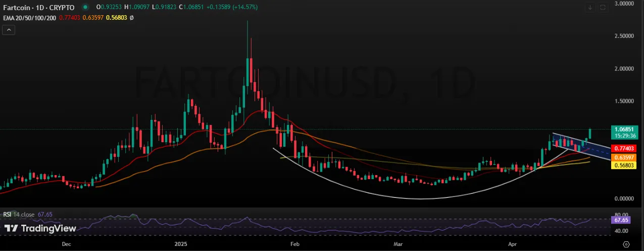Select the RSI 14 close indicator label
The image size is (644, 251).
19,215
